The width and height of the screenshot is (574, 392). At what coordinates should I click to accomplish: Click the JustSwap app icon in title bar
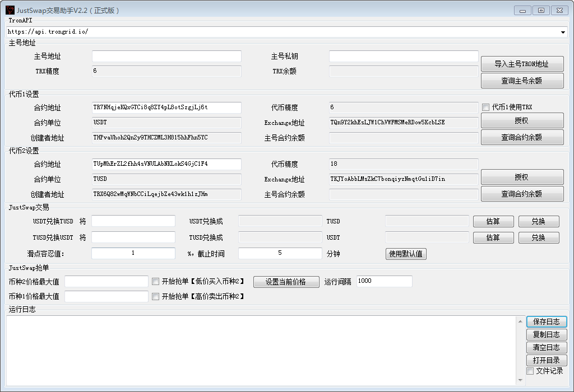[x=10, y=10]
